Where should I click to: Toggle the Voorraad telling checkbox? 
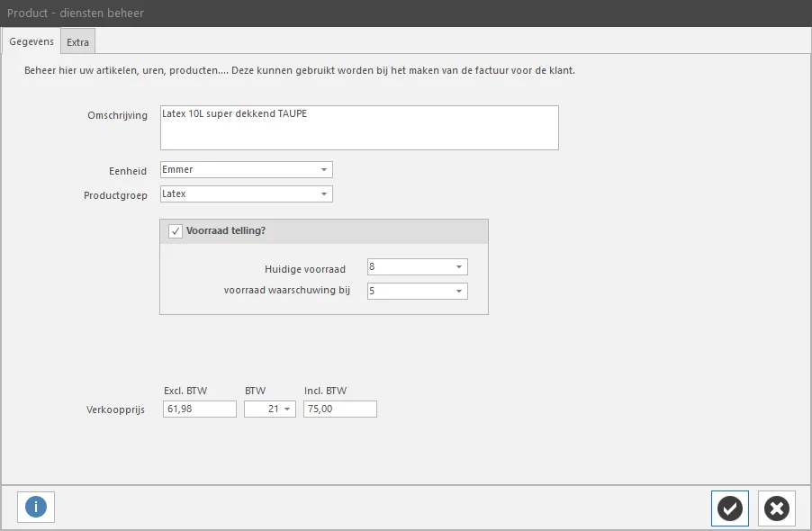click(176, 230)
